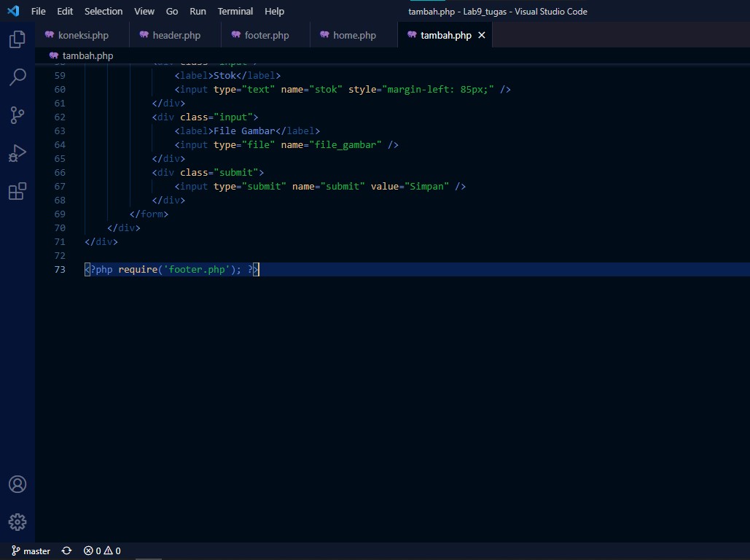Click line number 73 in gutter
750x560 pixels.
[x=60, y=270]
